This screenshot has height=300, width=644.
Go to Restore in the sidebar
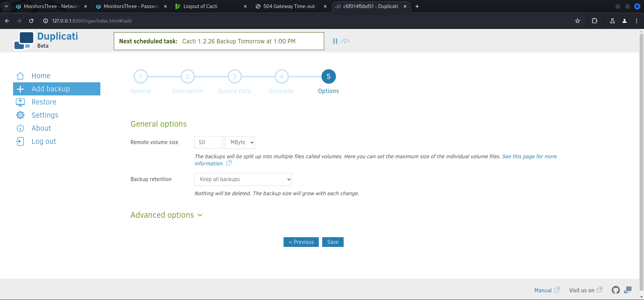(x=44, y=102)
